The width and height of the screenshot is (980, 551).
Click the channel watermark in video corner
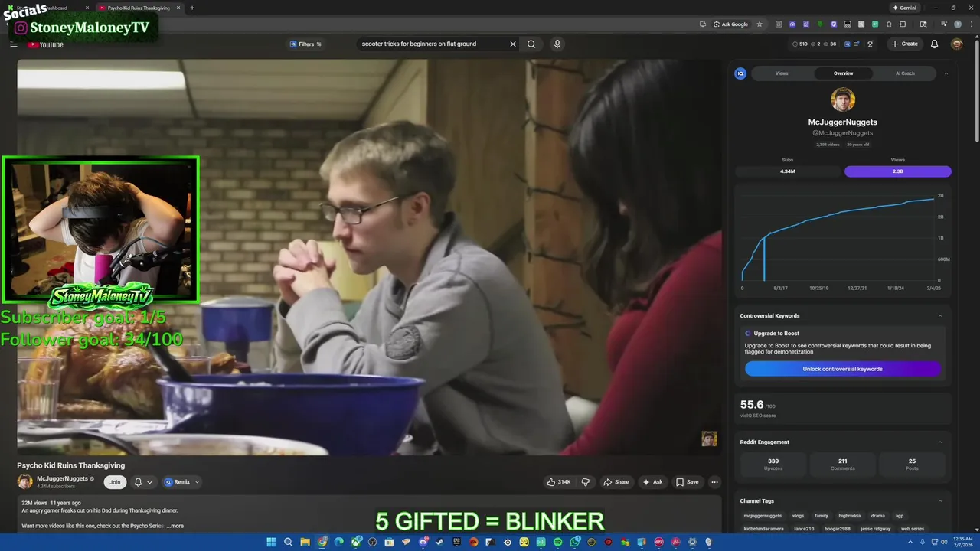709,439
